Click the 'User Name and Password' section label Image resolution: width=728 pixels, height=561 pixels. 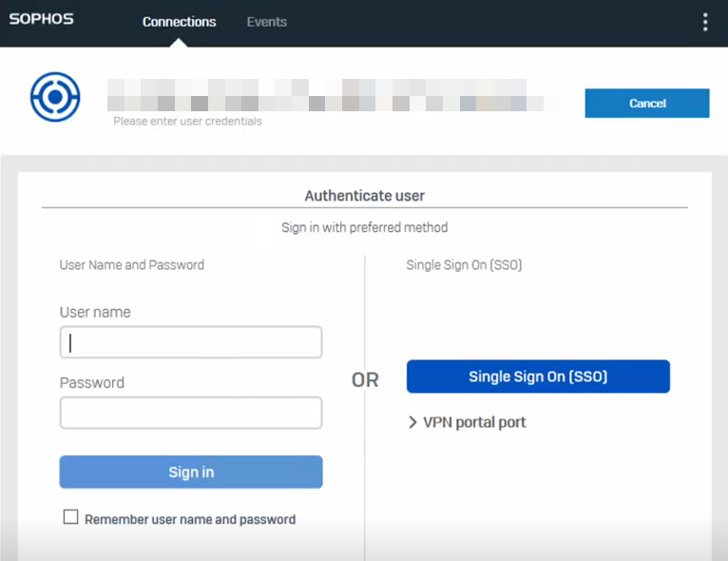[132, 265]
